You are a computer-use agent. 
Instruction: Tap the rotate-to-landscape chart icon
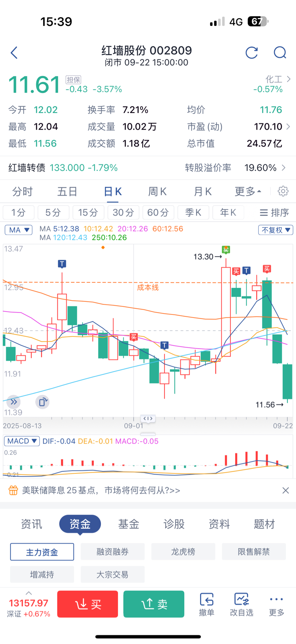point(42,402)
